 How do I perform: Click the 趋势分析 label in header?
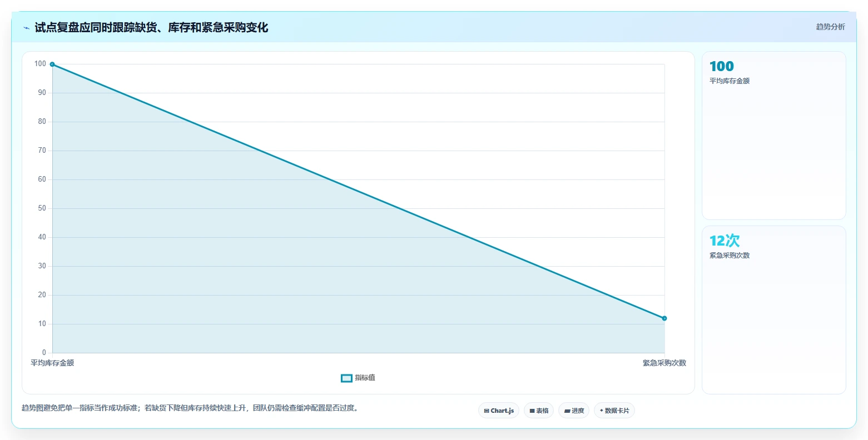coord(830,27)
